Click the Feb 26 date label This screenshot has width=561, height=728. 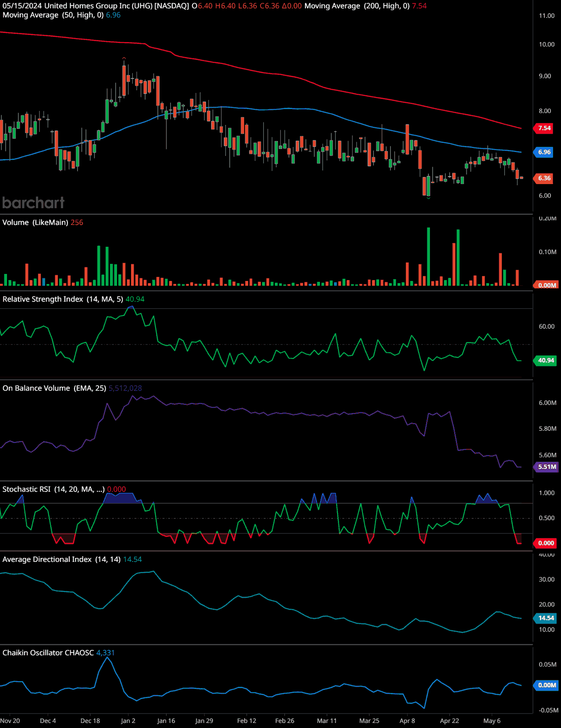tap(285, 721)
